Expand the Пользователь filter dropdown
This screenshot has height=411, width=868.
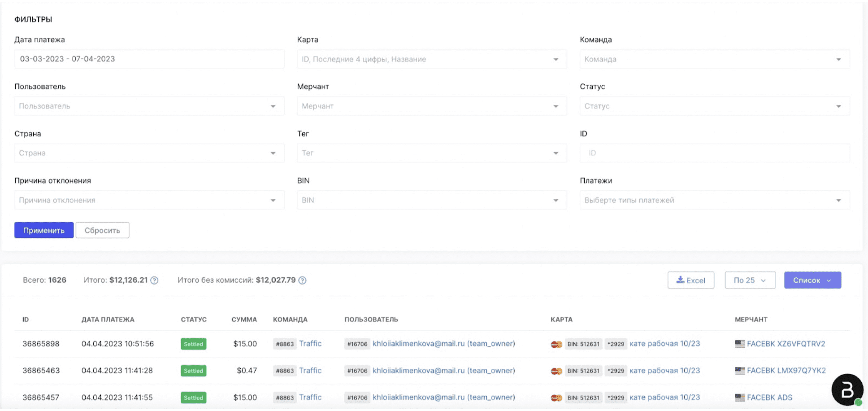pos(149,106)
